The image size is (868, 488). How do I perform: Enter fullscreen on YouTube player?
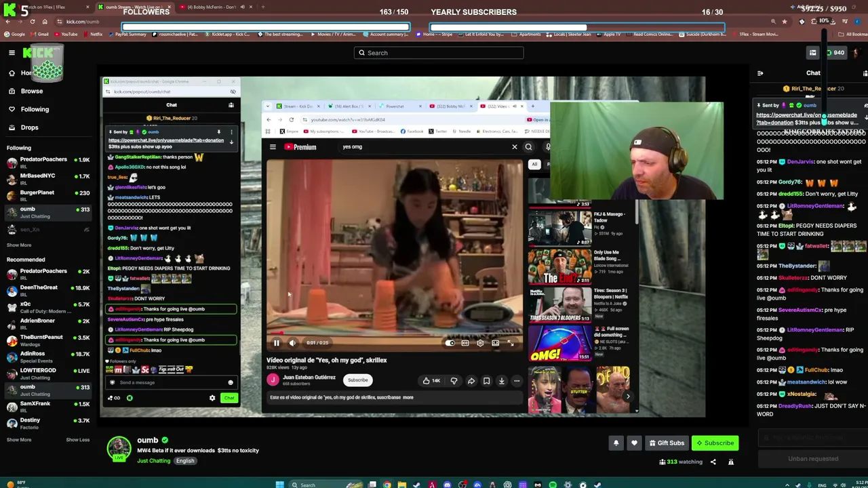pos(511,343)
